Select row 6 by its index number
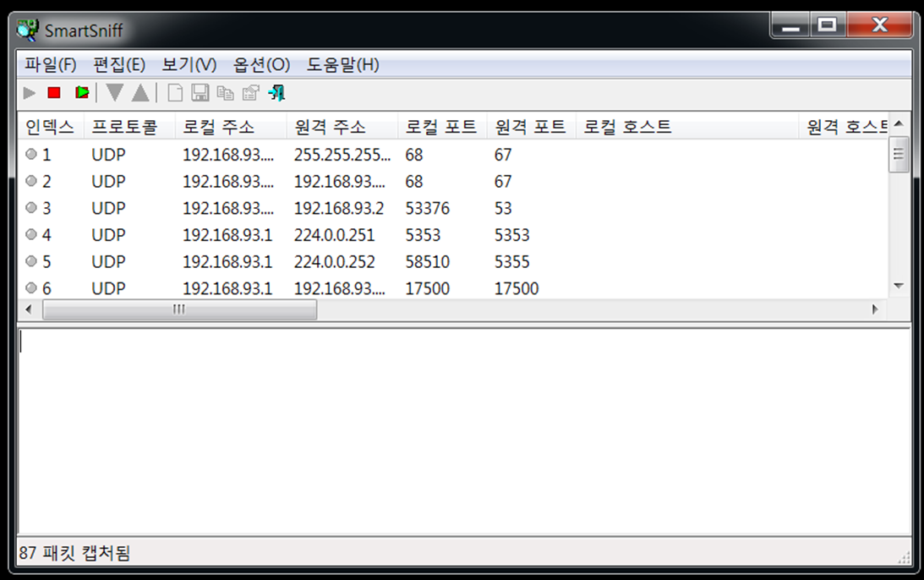924x580 pixels. [x=46, y=288]
